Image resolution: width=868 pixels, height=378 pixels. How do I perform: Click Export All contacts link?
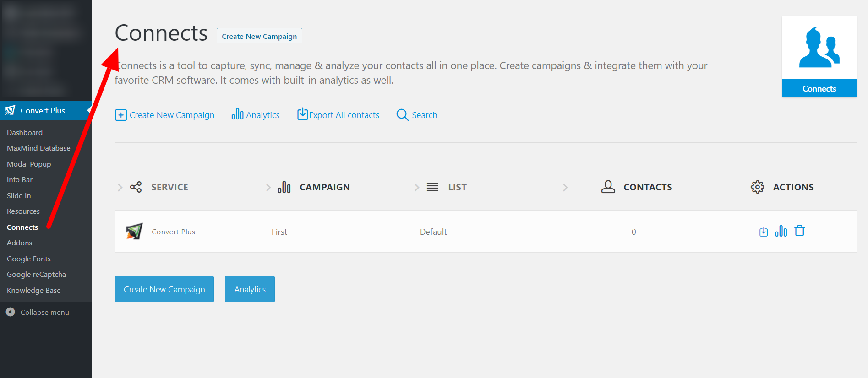click(x=344, y=115)
